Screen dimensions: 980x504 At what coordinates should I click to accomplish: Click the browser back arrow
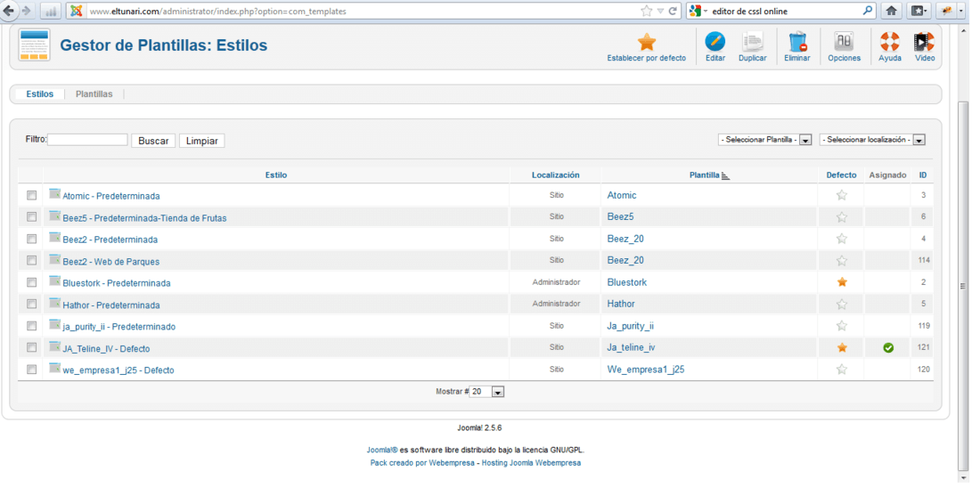[9, 11]
